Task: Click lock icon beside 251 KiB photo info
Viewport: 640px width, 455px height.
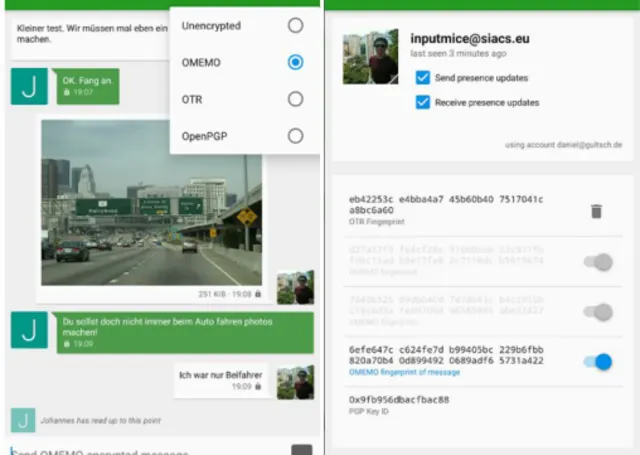Action: coord(258,293)
